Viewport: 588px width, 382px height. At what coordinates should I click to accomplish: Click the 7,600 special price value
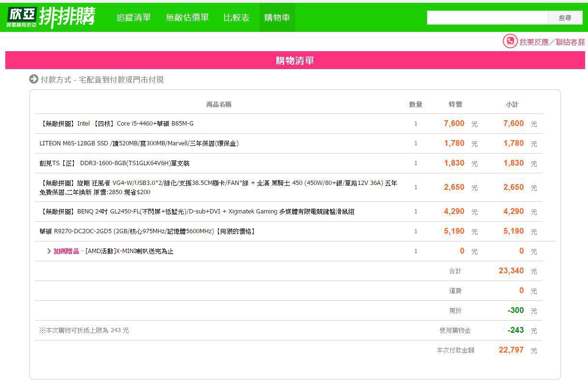pyautogui.click(x=454, y=124)
